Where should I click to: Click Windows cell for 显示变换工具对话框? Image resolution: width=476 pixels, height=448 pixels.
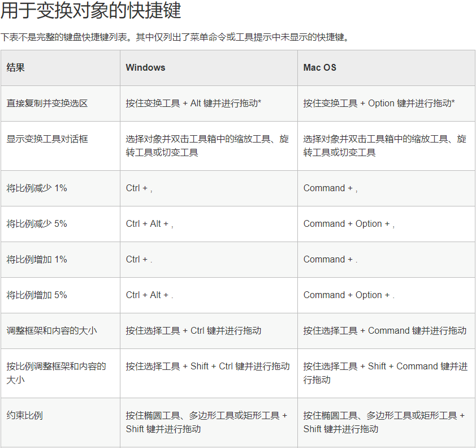click(x=209, y=146)
